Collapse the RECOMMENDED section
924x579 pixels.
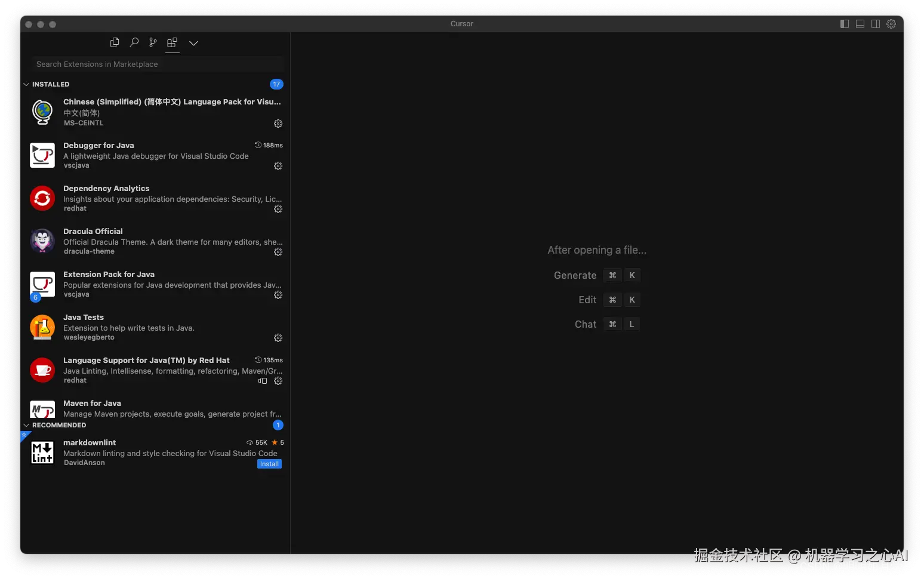26,425
